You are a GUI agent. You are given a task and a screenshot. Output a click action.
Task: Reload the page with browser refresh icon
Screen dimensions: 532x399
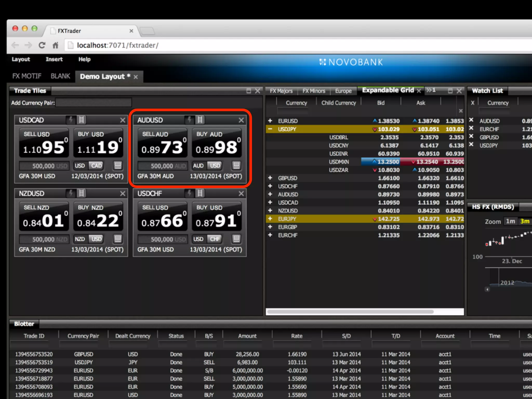point(42,45)
